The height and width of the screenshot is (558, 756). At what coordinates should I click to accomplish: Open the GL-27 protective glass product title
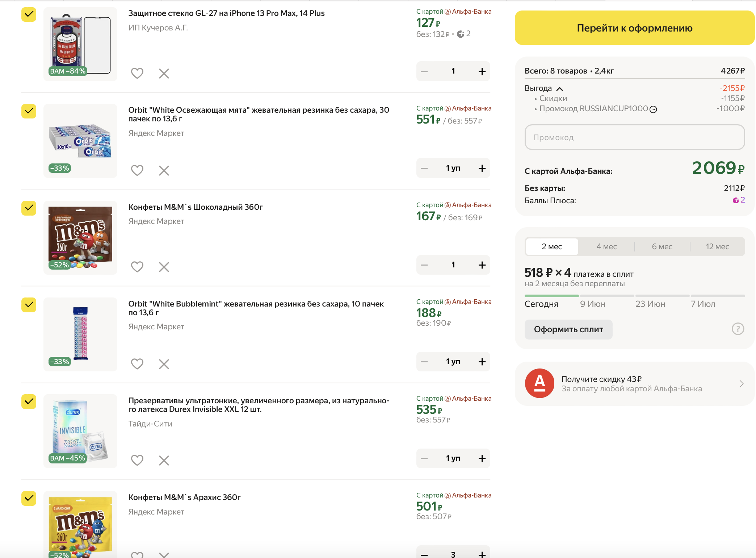[226, 13]
